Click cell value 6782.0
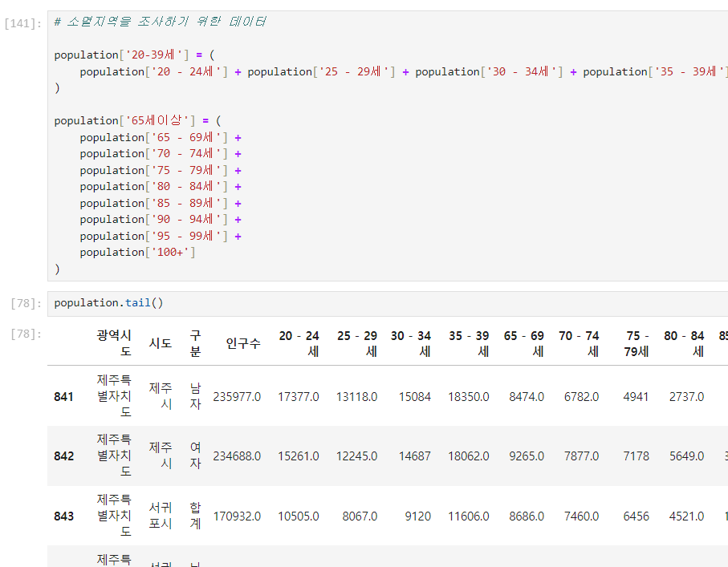This screenshot has height=567, width=728. 581,397
